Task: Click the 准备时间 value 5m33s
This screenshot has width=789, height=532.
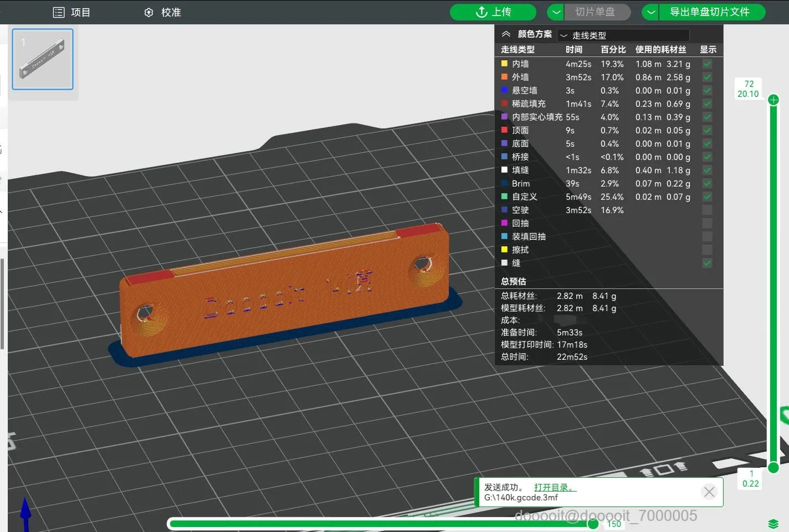Action: point(570,333)
